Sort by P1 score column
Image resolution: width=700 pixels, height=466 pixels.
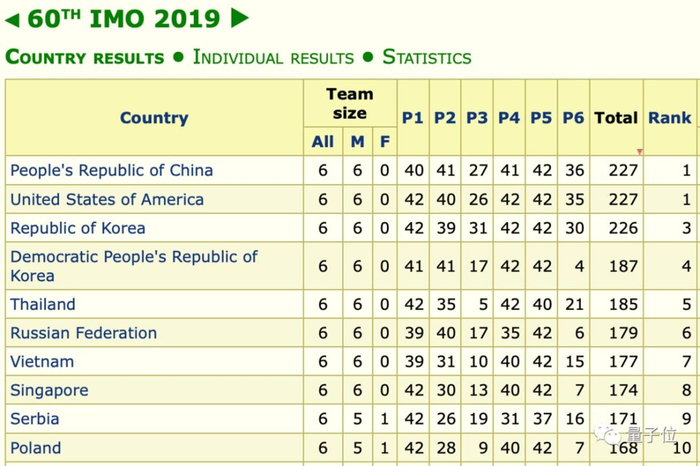tap(413, 118)
